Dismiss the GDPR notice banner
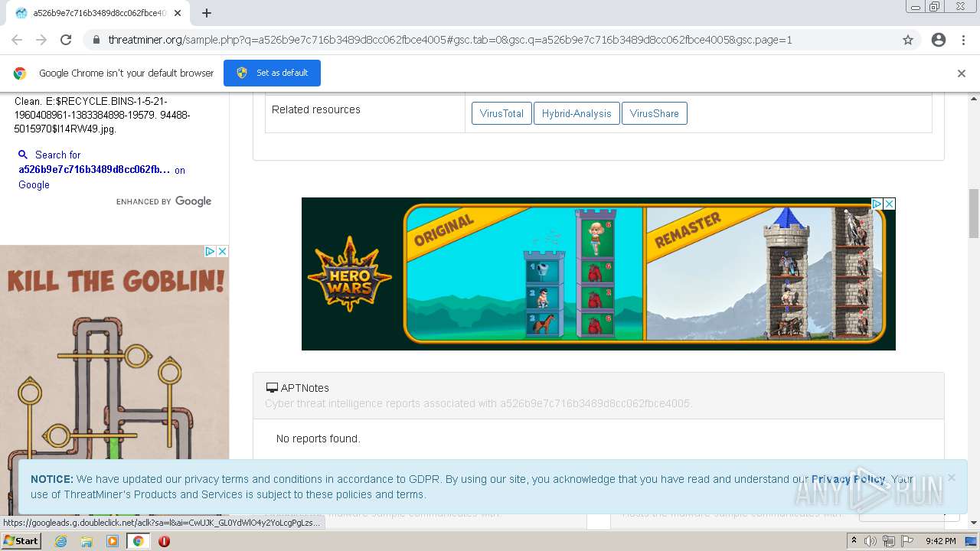The width and height of the screenshot is (980, 551). coord(951,478)
